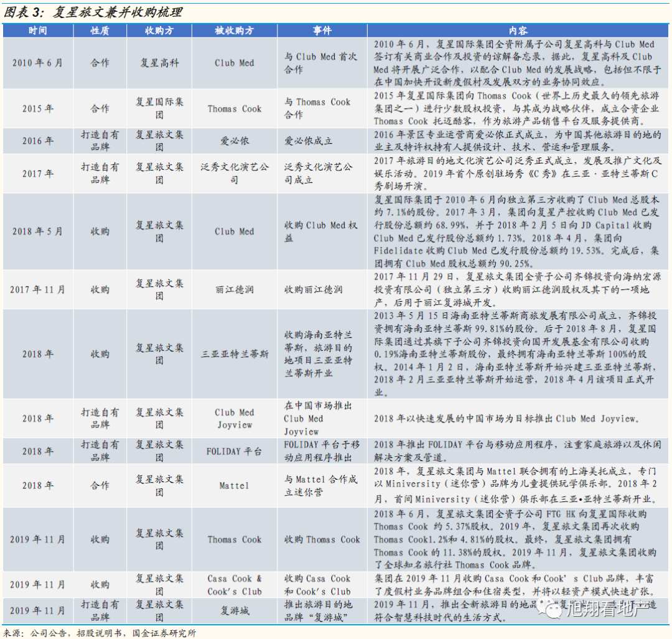Click the 爱必侬 target company cell
The height and width of the screenshot is (639, 672).
[x=235, y=141]
